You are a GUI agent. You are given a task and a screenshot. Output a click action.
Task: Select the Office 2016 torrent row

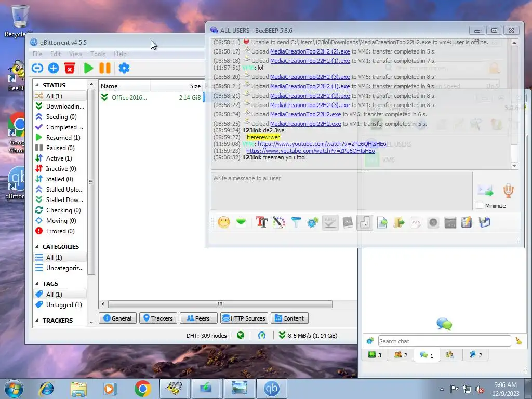click(152, 97)
